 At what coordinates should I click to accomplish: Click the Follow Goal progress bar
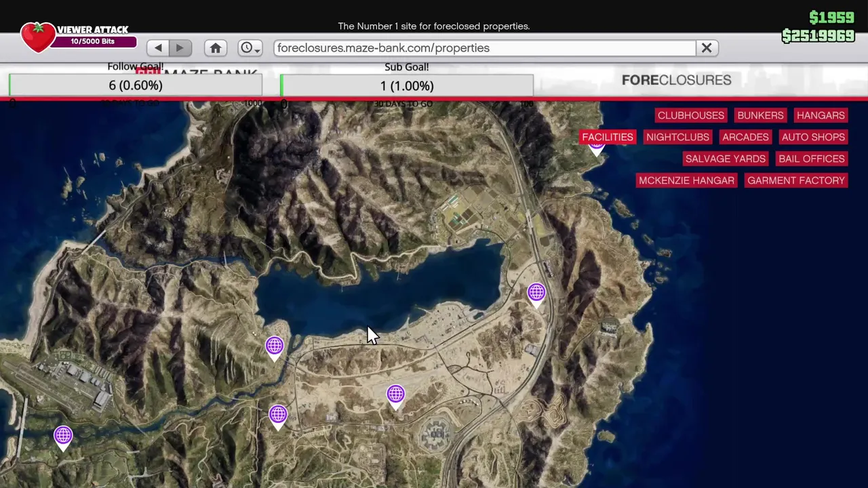coord(136,85)
